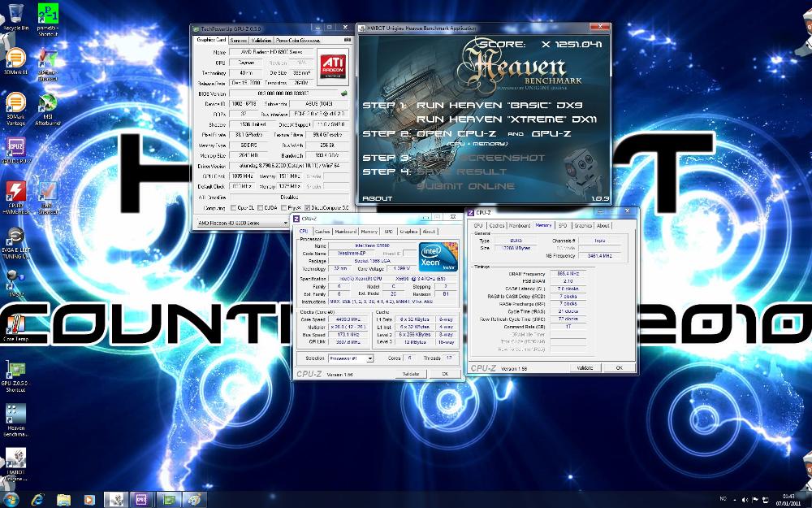Open the AMD Radeon HD 6900 Series dropdown
The height and width of the screenshot is (508, 812).
click(x=242, y=223)
